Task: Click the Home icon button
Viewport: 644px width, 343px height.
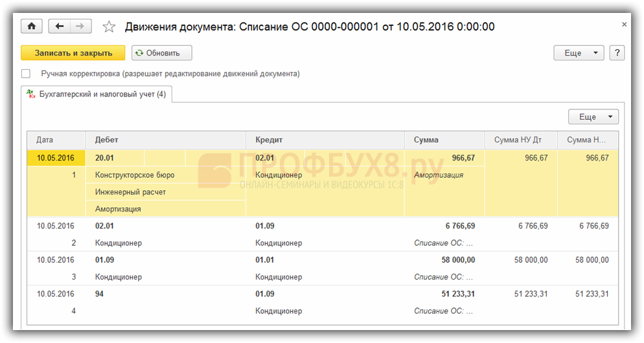Action: (31, 27)
